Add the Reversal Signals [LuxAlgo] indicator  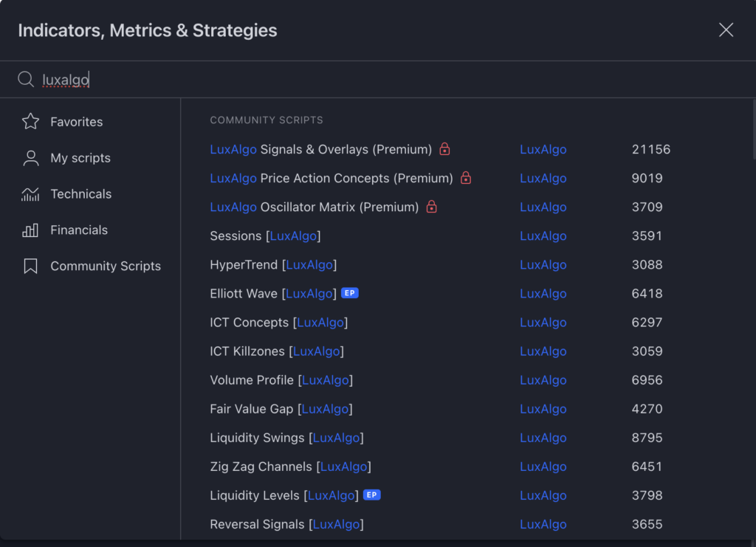(x=287, y=524)
